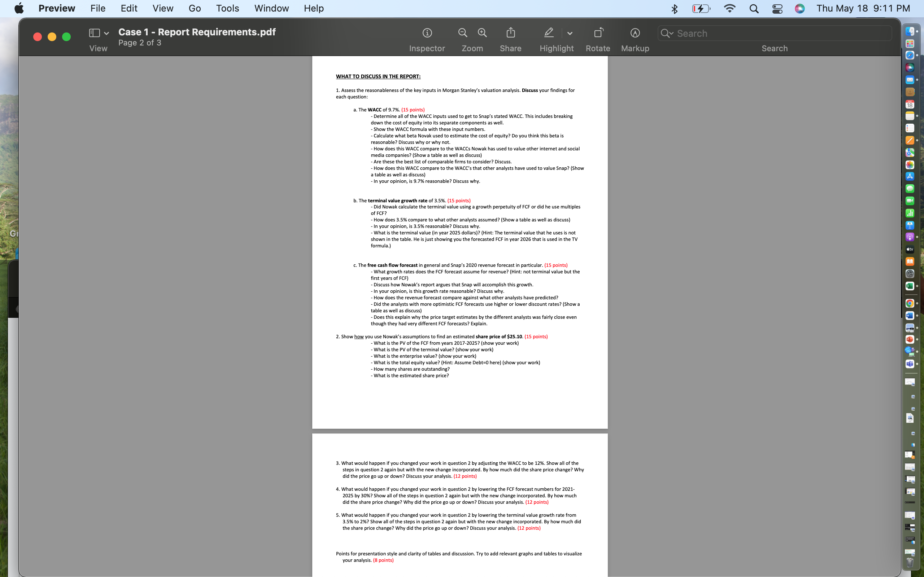
Task: Activate the Highlight pen tool
Action: point(549,33)
